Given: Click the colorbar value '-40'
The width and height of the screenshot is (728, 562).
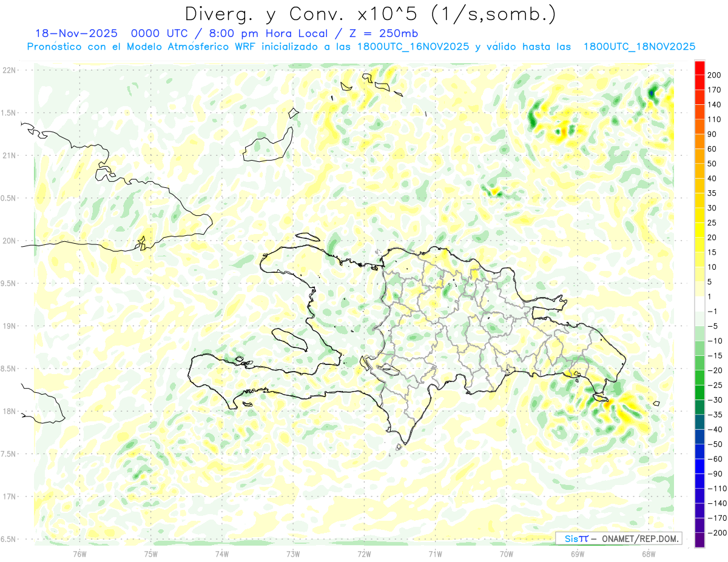Looking at the screenshot, I should coord(715,429).
